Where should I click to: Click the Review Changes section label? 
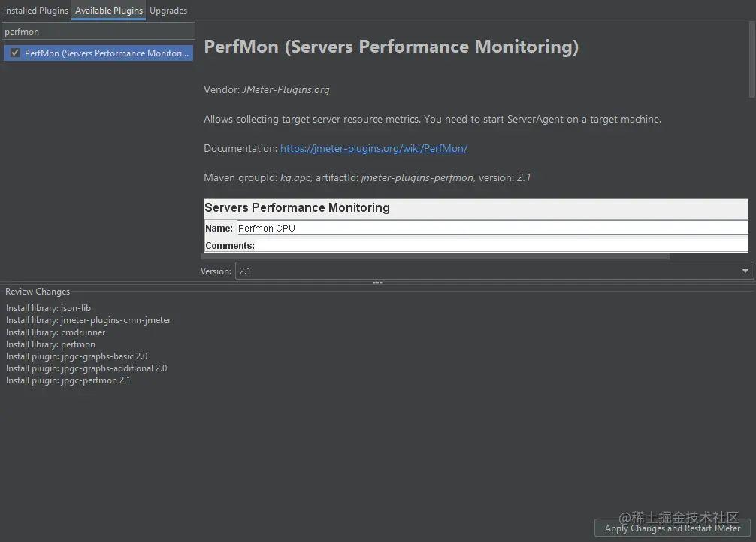click(x=38, y=292)
